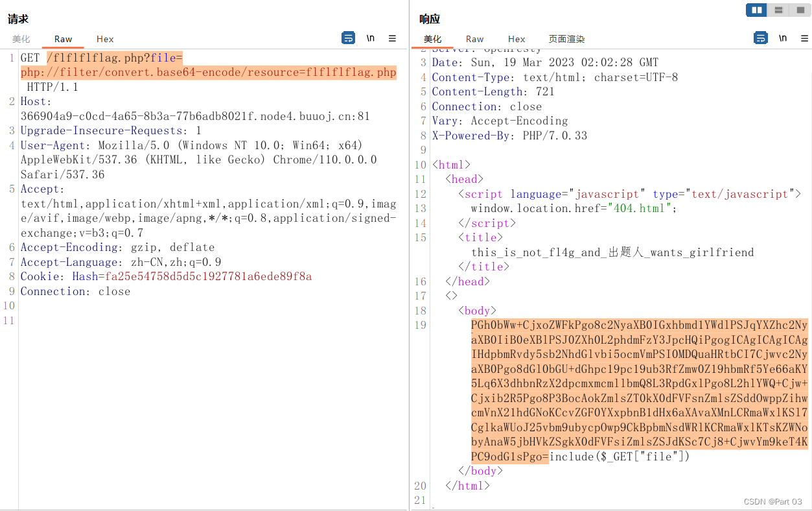This screenshot has height=511, width=812.
Task: Click the Content-Length: 721 header
Action: (x=493, y=91)
